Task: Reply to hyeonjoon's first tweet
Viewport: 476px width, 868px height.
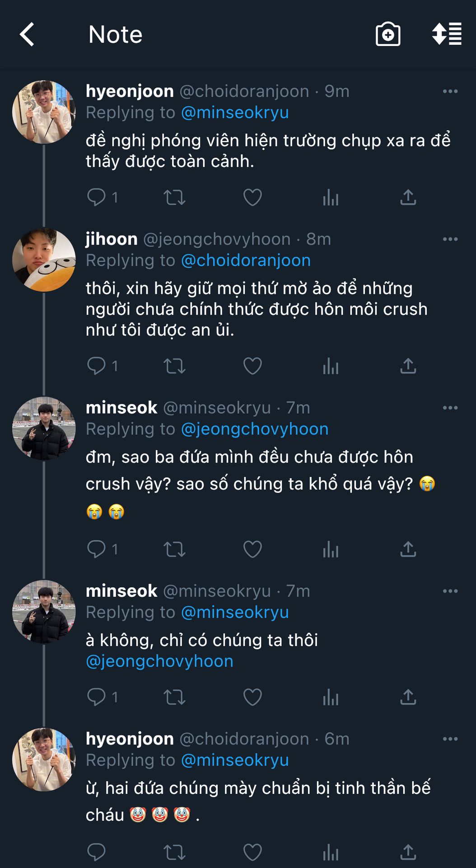Action: click(96, 198)
